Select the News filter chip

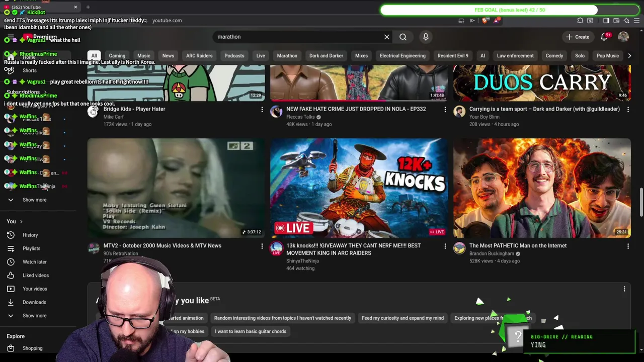tap(168, 56)
